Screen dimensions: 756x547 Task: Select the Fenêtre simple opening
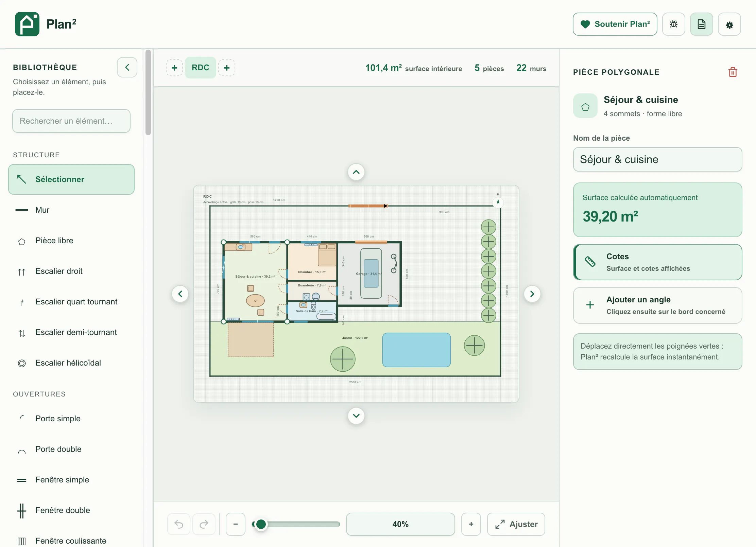(71, 480)
